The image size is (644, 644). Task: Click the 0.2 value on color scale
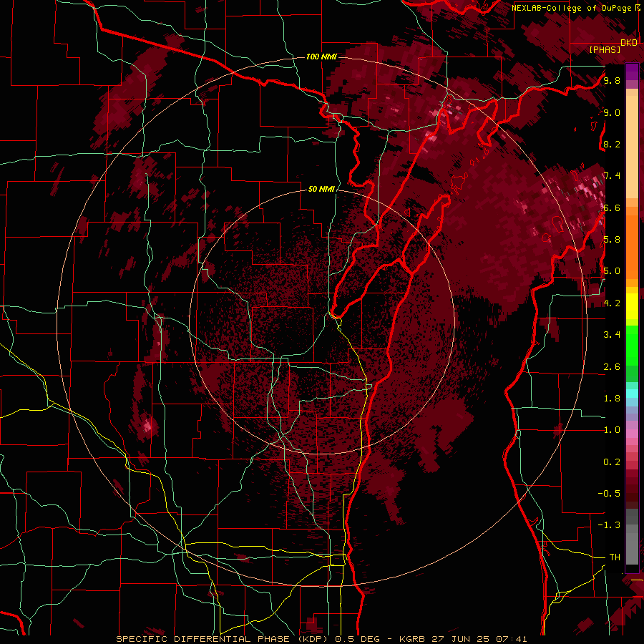point(612,462)
